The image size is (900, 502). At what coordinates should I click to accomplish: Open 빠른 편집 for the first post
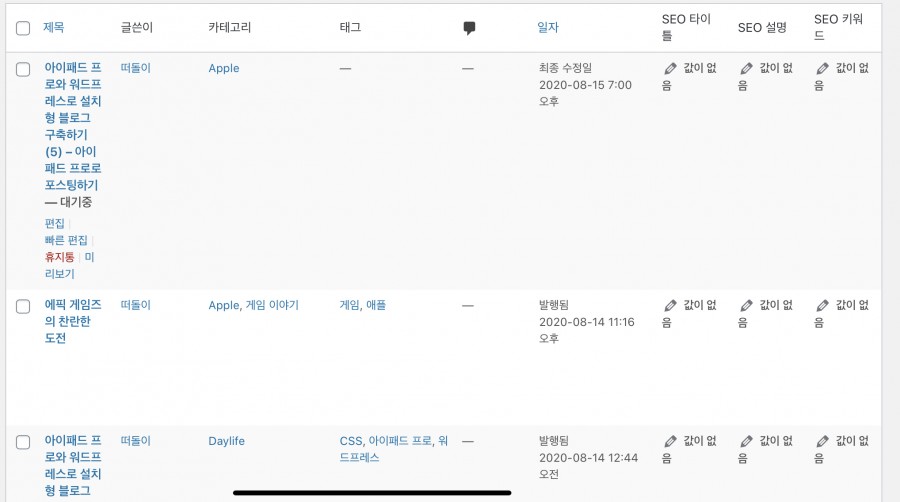pyautogui.click(x=66, y=240)
